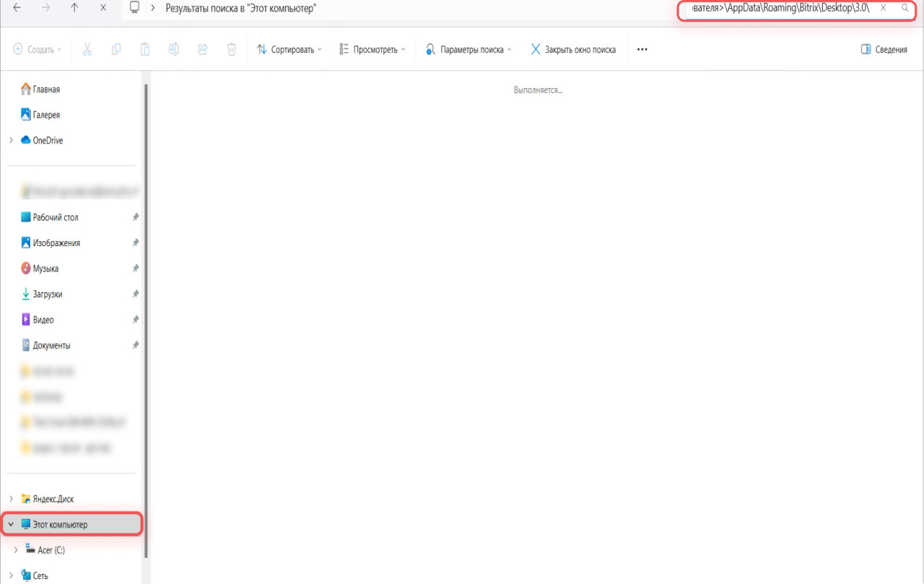This screenshot has height=584, width=924.
Task: Click the Выполняется… status text
Action: click(538, 90)
